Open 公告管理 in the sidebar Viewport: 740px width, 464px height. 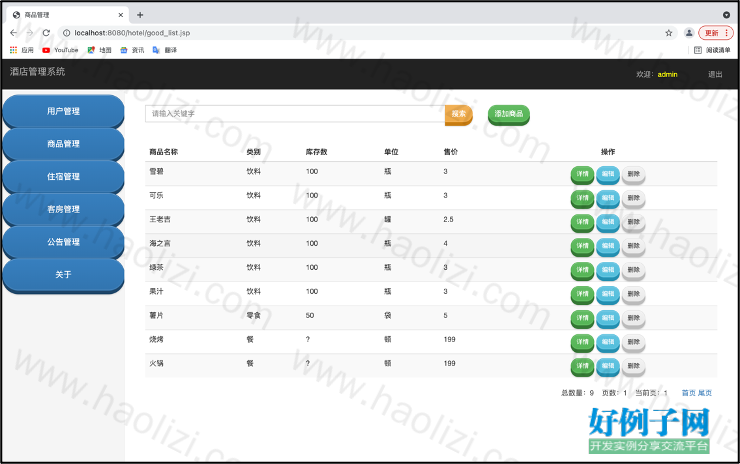click(63, 242)
